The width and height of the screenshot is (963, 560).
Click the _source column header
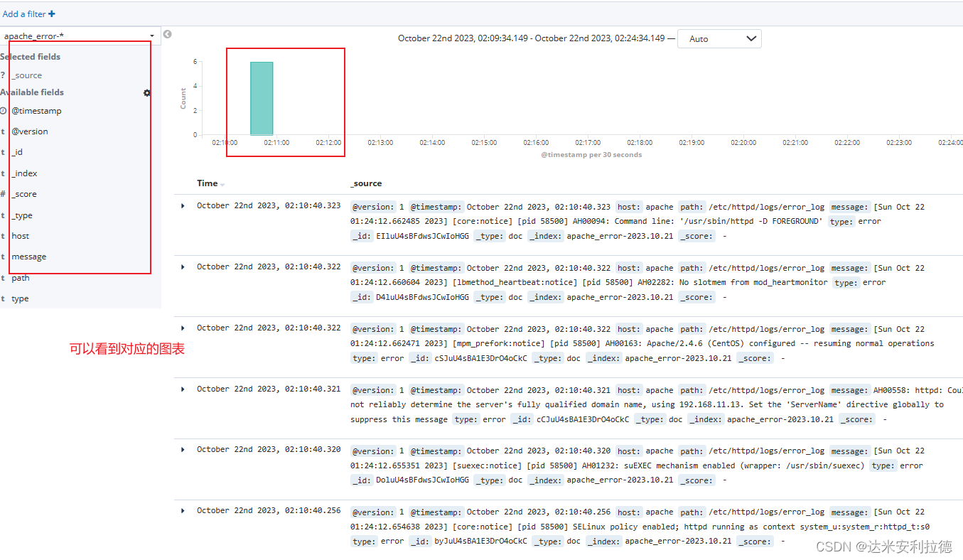pos(366,183)
